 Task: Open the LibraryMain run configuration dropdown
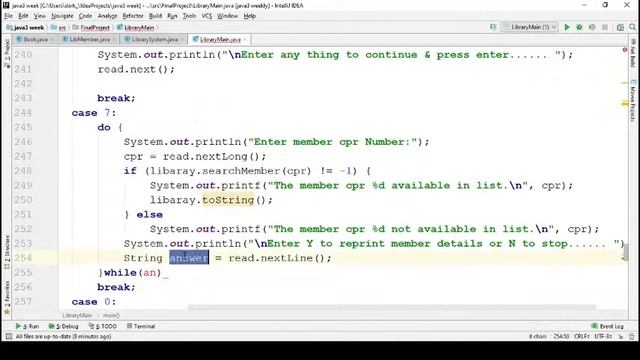[530, 27]
